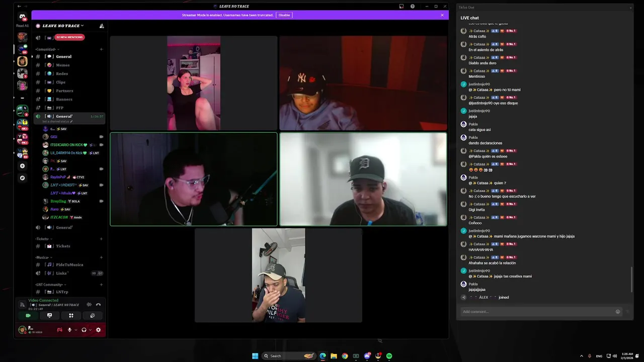Click Set a channel status link

(x=57, y=121)
